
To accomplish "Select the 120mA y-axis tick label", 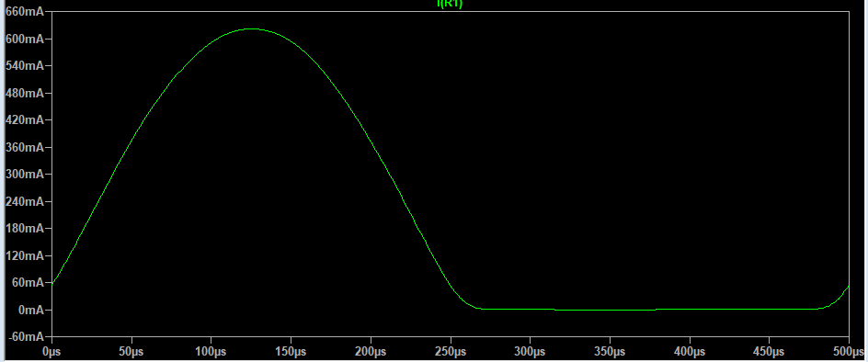I will [24, 255].
